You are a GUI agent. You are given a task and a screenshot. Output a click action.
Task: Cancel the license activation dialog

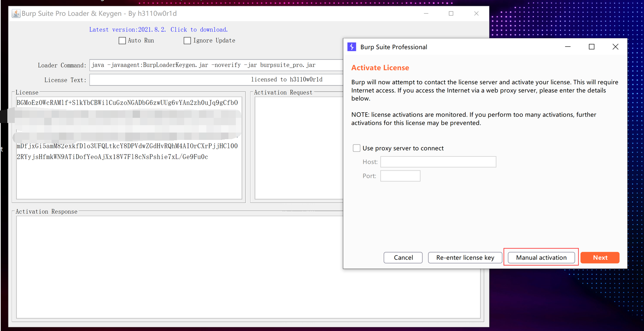pos(403,258)
